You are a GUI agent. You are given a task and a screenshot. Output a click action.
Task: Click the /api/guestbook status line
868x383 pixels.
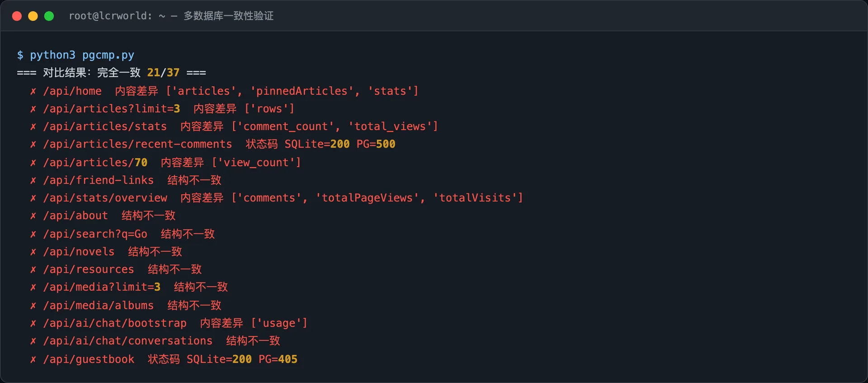pyautogui.click(x=164, y=359)
